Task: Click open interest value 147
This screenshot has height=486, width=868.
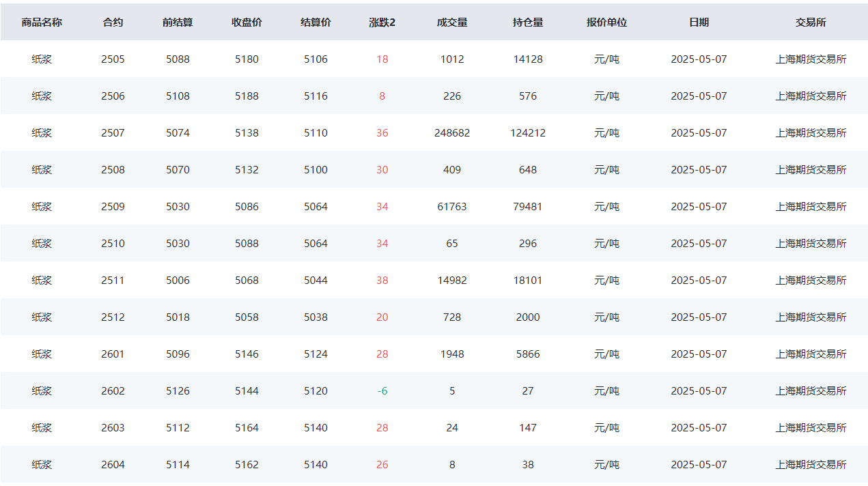Action: pos(528,428)
